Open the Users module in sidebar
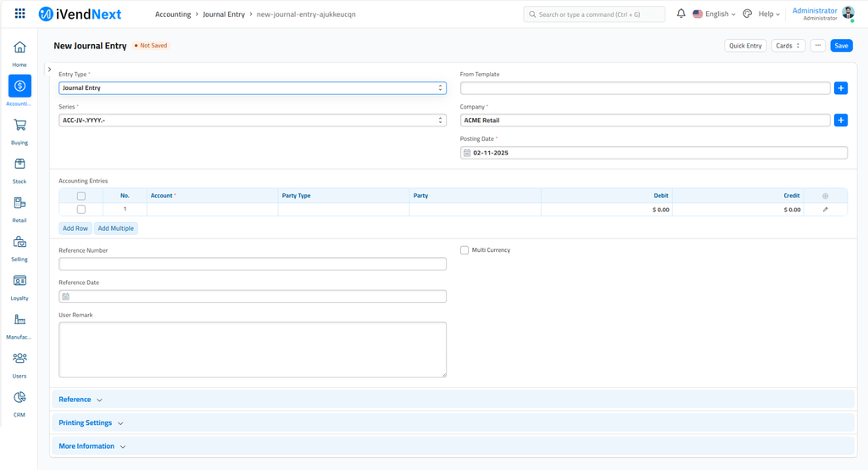 [x=19, y=359]
